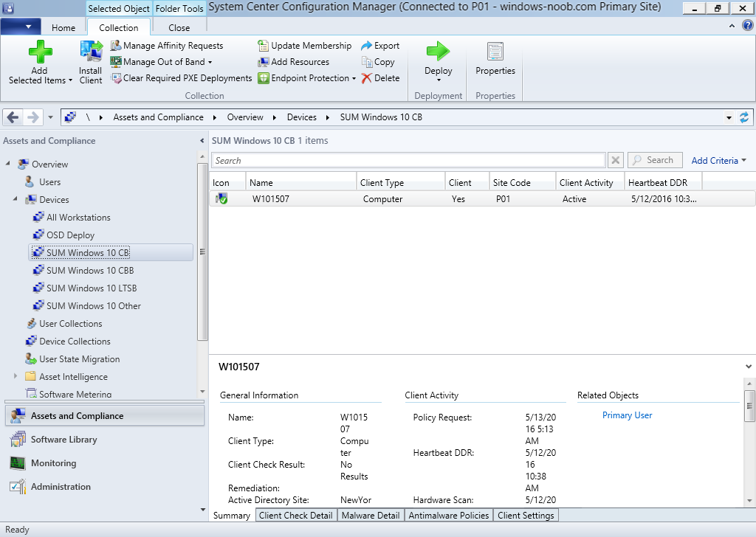Switch to the Malware Detail tab

[371, 516]
